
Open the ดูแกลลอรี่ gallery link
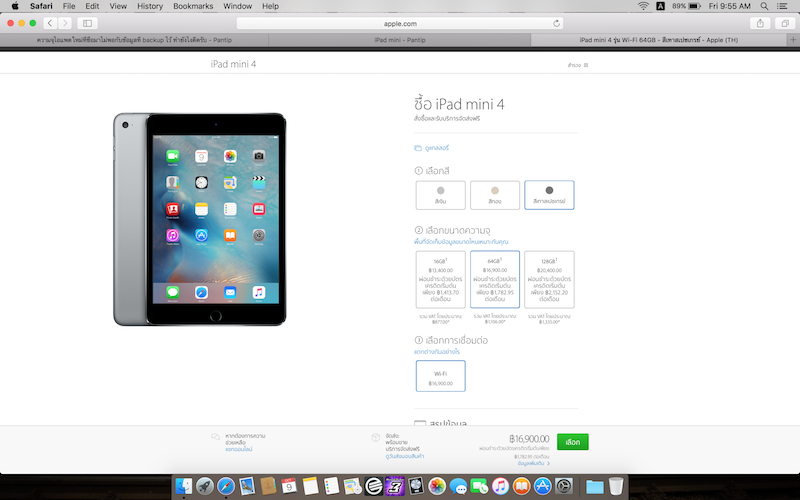pyautogui.click(x=432, y=148)
